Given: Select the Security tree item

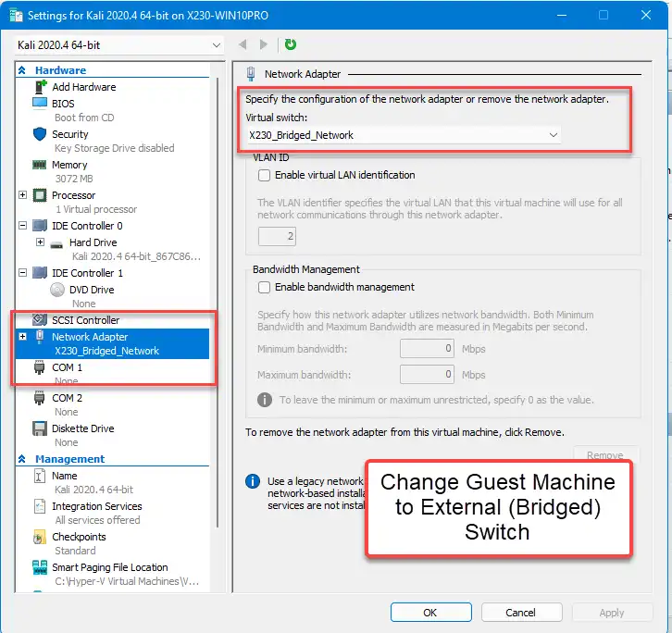Looking at the screenshot, I should [x=69, y=134].
